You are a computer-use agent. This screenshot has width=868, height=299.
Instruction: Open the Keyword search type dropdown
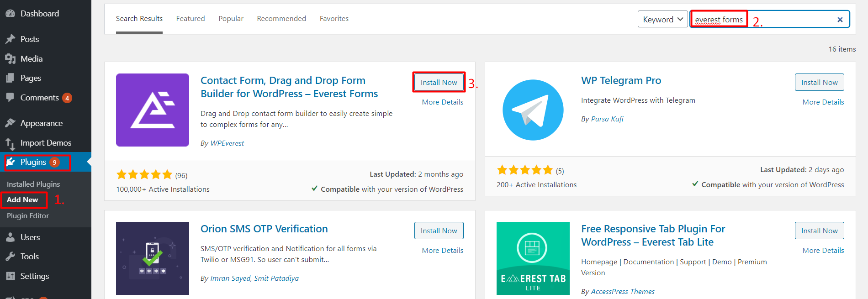coord(662,19)
